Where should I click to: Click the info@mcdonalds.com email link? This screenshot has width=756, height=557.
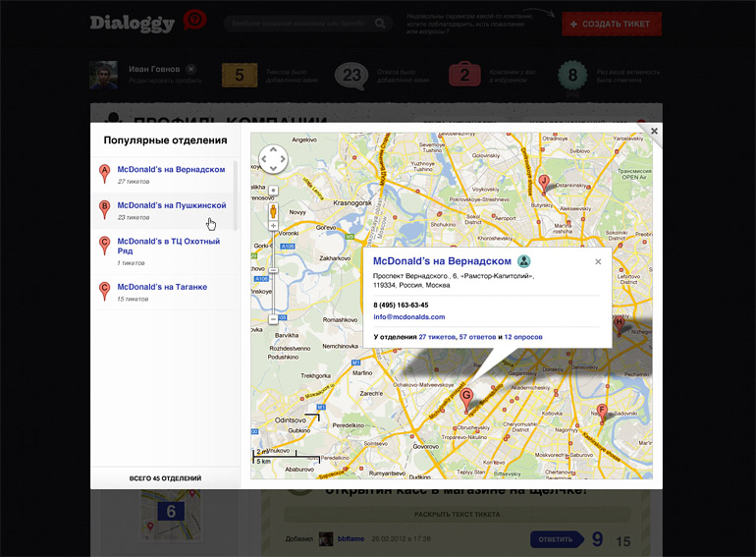coord(408,317)
